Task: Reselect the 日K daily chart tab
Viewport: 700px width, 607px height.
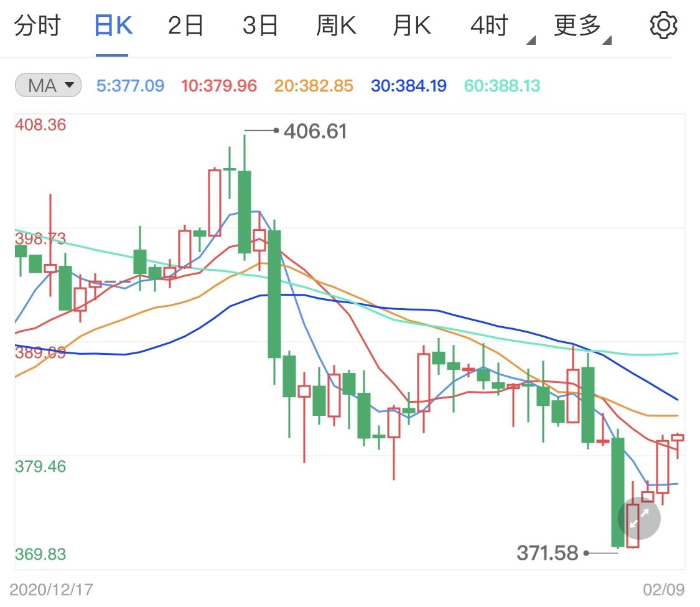Action: coord(113,25)
